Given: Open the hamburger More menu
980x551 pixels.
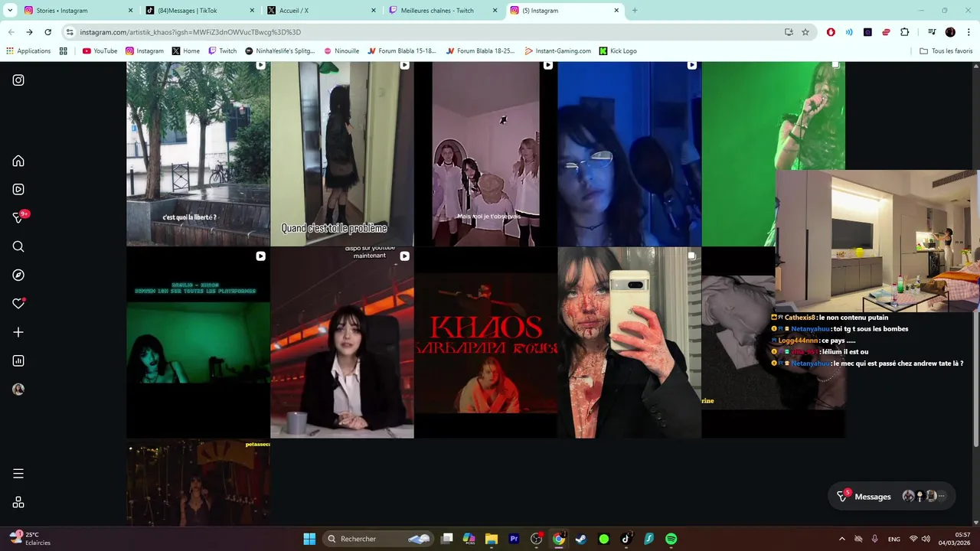Looking at the screenshot, I should (18, 474).
